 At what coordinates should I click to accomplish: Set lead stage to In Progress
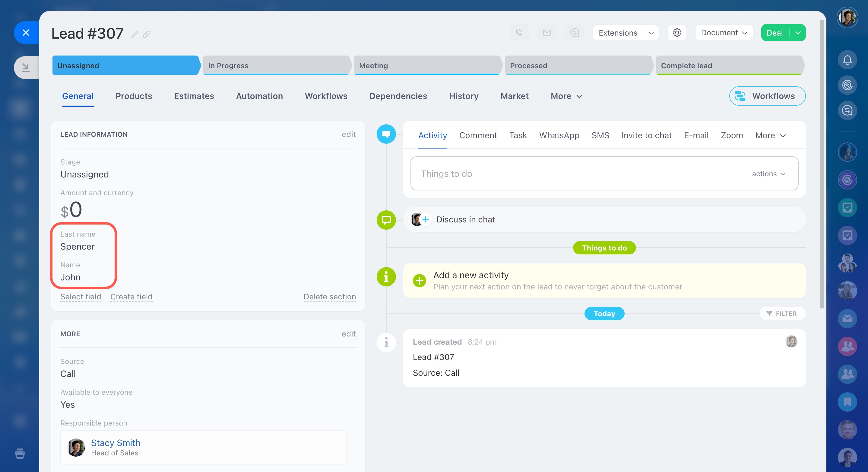point(276,65)
